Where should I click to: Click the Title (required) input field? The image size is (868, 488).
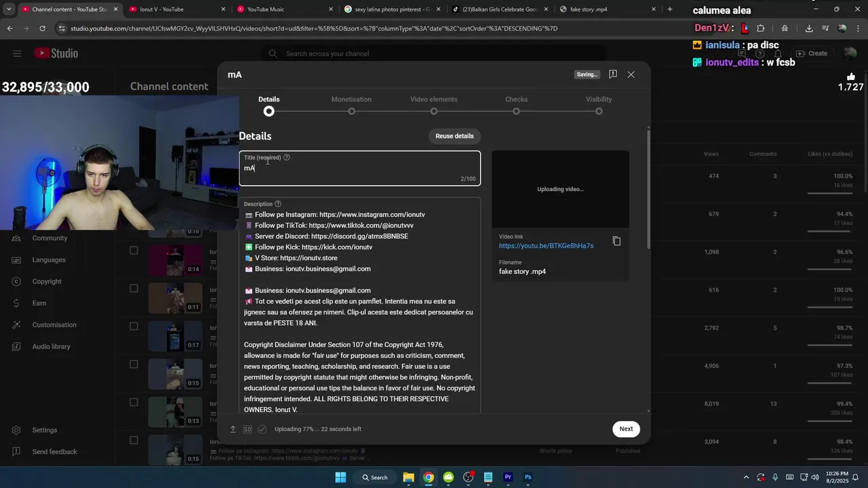(359, 168)
